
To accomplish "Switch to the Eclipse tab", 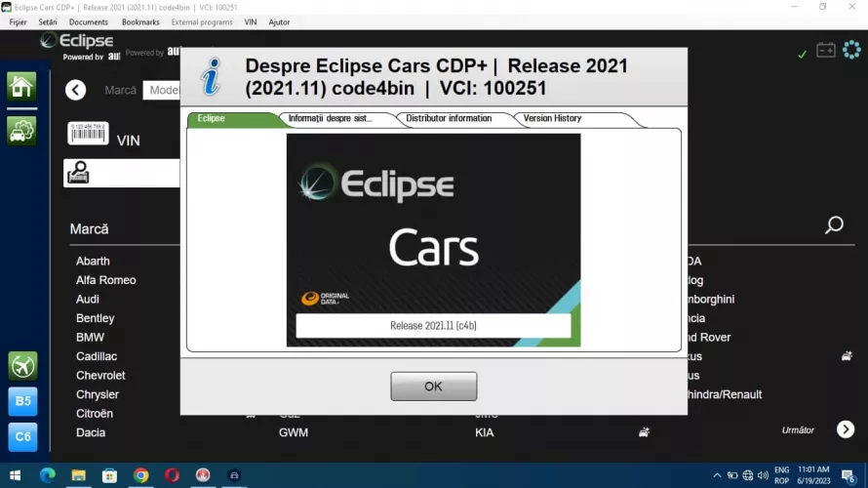I will tap(232, 118).
